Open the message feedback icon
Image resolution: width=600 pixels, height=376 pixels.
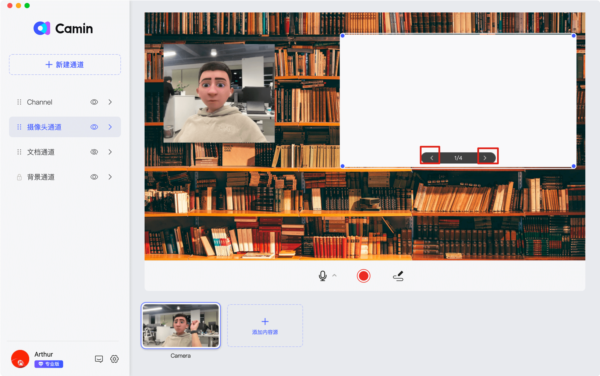click(x=99, y=359)
